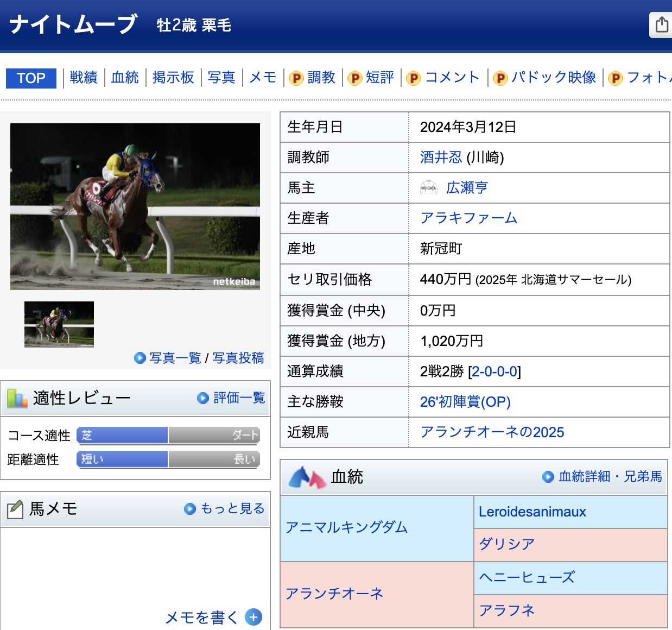Click the 新冠町 birthplace value

441,249
